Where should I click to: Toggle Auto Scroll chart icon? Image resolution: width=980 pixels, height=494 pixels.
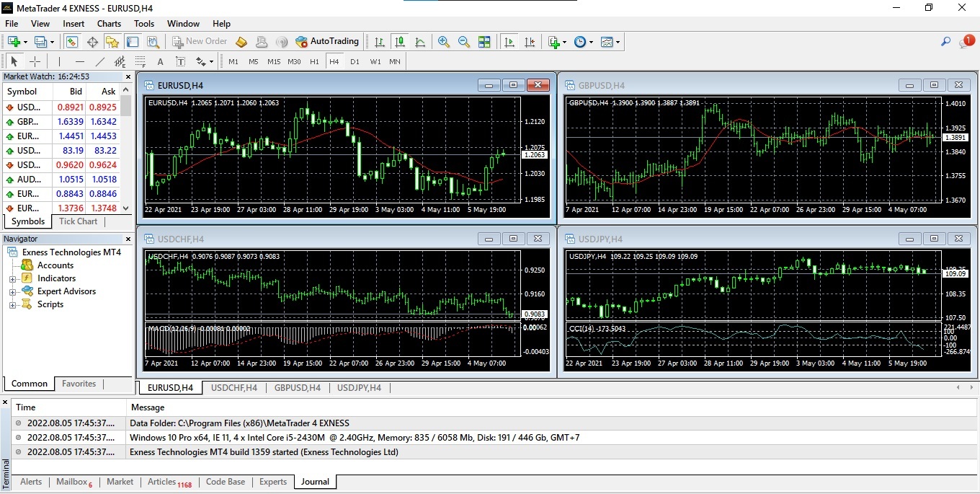pyautogui.click(x=509, y=42)
